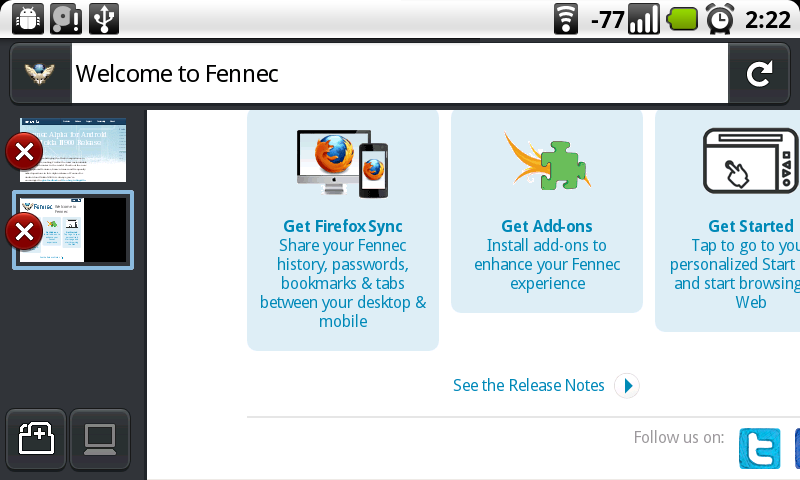Open tabs from other computers icon
Image resolution: width=800 pixels, height=480 pixels.
click(100, 439)
